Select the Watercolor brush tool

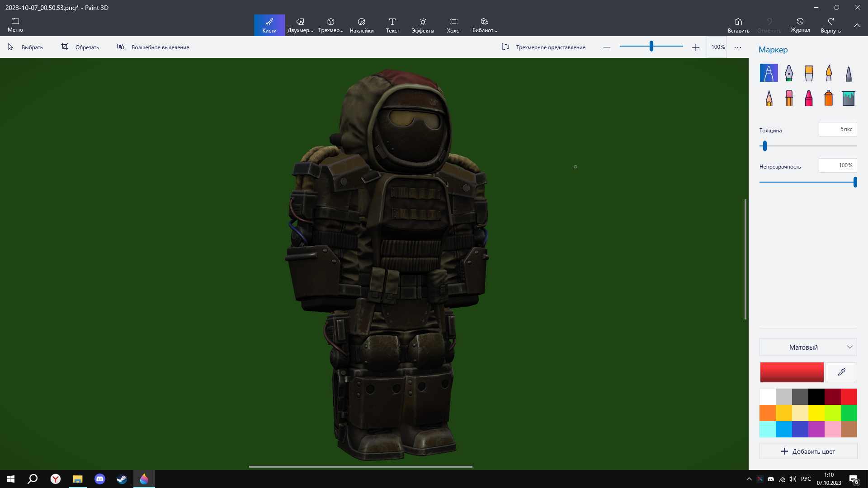click(829, 73)
